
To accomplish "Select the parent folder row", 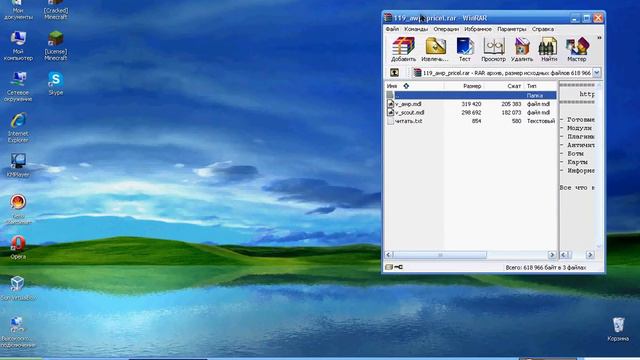I will [471, 95].
